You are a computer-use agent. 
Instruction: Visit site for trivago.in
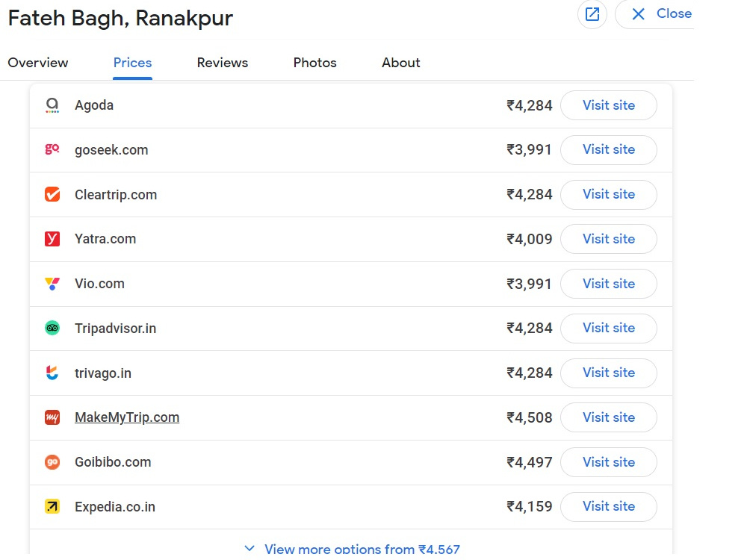[608, 373]
